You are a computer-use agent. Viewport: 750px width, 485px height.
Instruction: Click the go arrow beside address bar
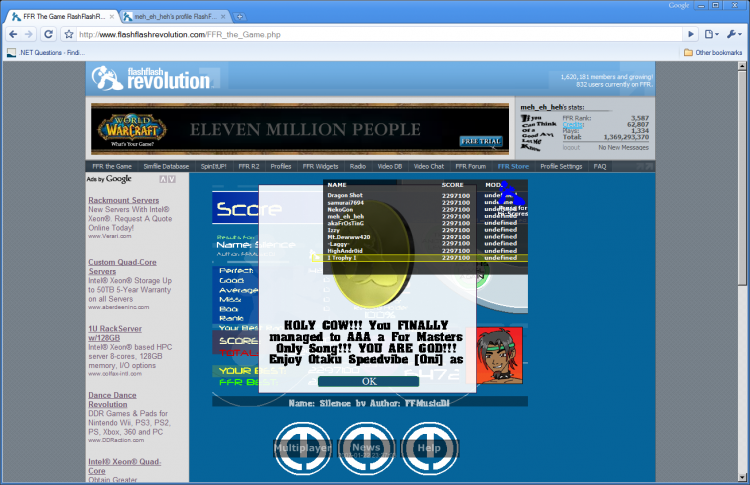(x=691, y=34)
